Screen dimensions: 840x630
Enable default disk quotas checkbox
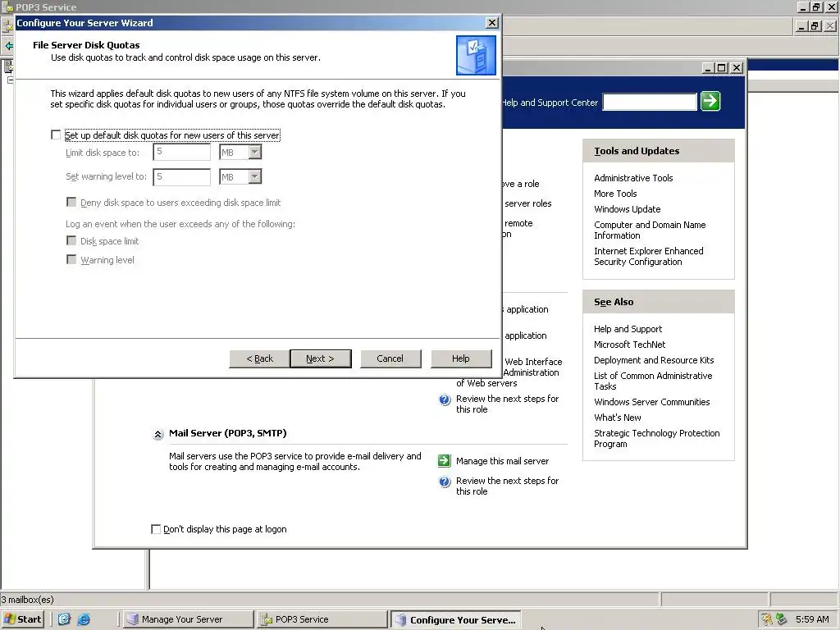click(x=56, y=135)
